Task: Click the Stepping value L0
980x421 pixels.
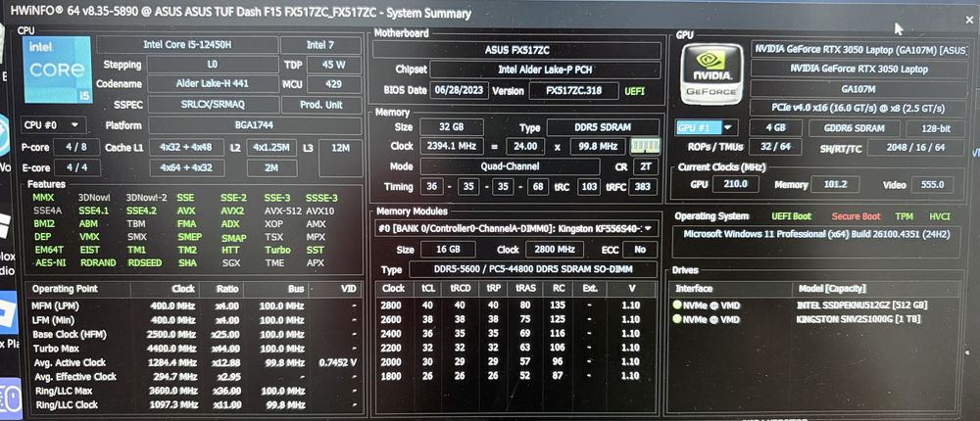Action: tap(213, 65)
